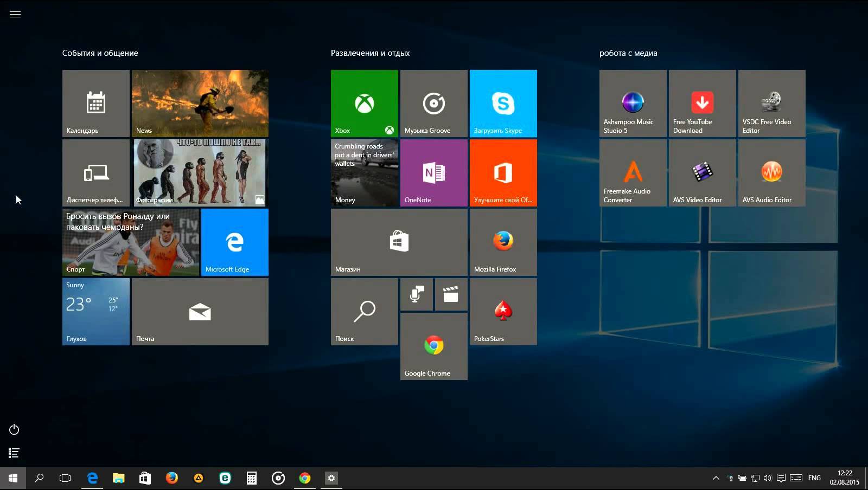The width and height of the screenshot is (868, 490).
Task: Switch to Chrome on the taskbar
Action: coord(305,478)
